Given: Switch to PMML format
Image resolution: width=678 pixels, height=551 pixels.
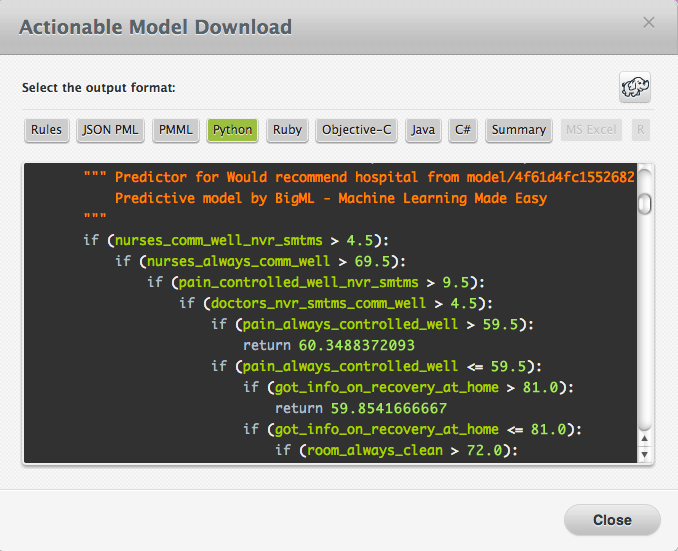Looking at the screenshot, I should 175,130.
